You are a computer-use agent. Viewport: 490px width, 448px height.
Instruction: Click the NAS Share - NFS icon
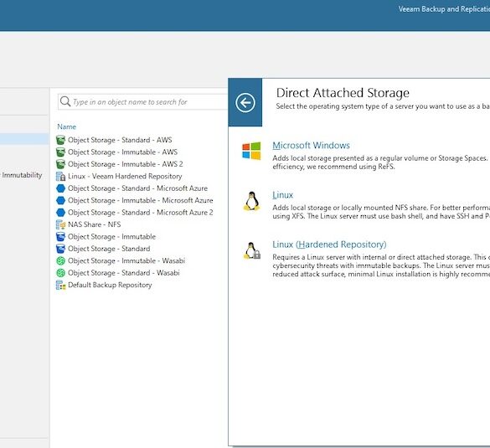coord(60,224)
